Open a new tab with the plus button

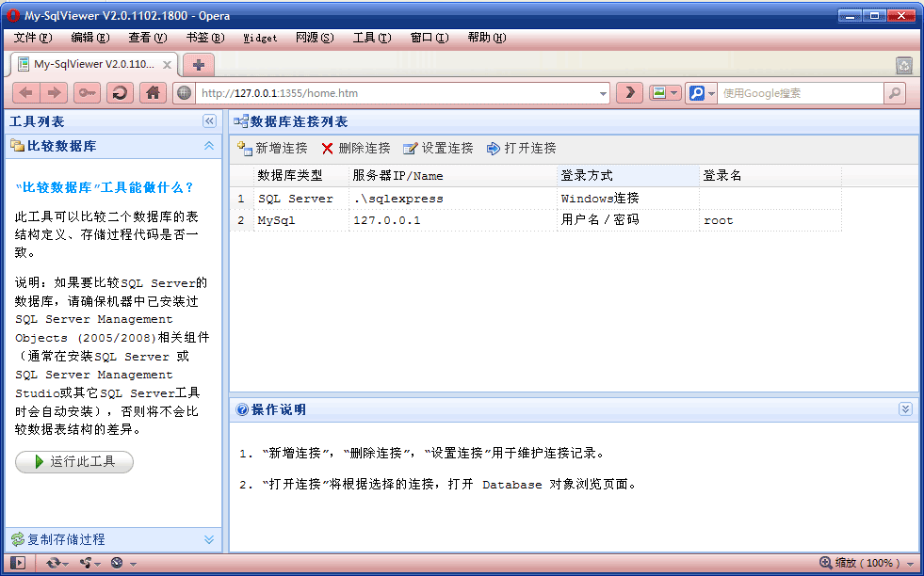(199, 65)
